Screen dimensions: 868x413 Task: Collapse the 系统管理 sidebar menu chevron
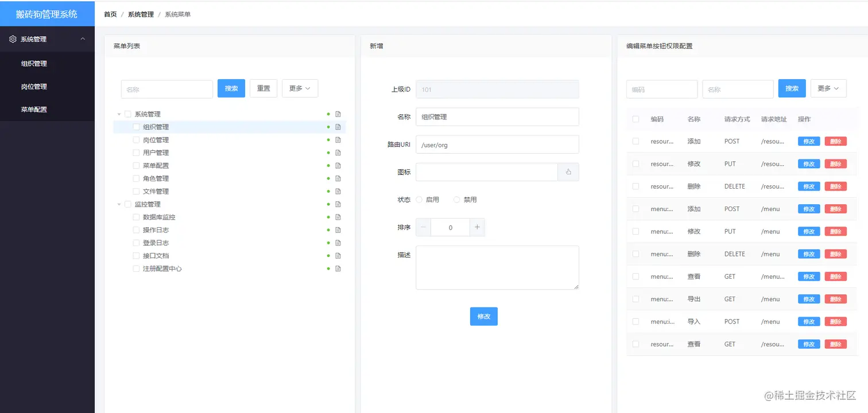point(83,39)
